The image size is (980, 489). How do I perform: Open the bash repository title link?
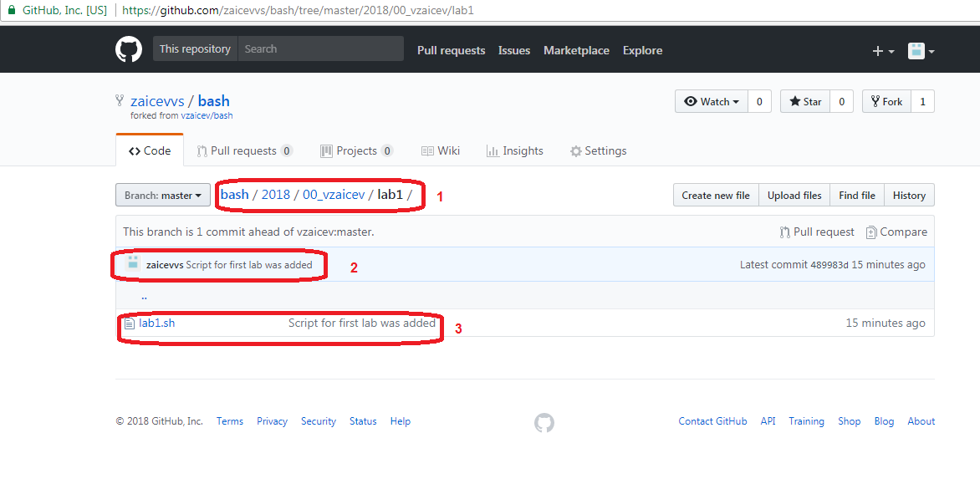click(214, 101)
